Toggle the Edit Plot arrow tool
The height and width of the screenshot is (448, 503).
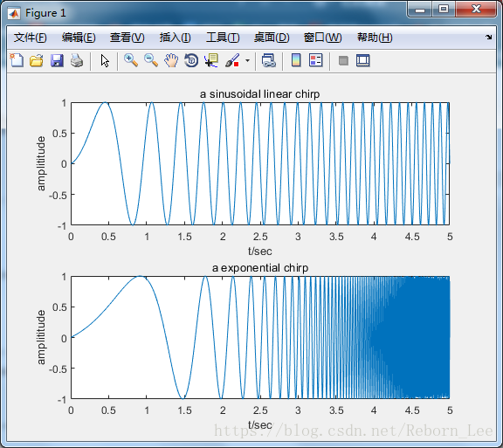105,60
